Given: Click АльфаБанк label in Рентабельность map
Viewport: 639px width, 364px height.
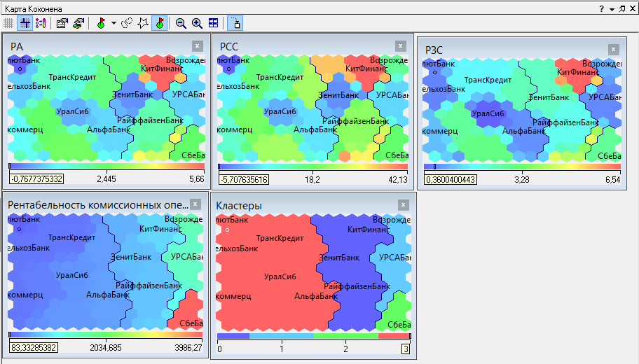Looking at the screenshot, I should [108, 295].
